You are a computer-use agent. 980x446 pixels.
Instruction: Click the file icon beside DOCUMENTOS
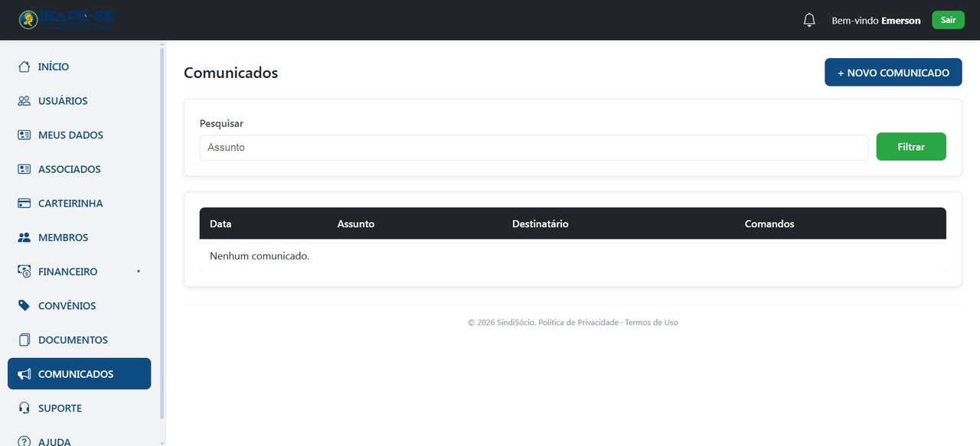click(x=24, y=340)
